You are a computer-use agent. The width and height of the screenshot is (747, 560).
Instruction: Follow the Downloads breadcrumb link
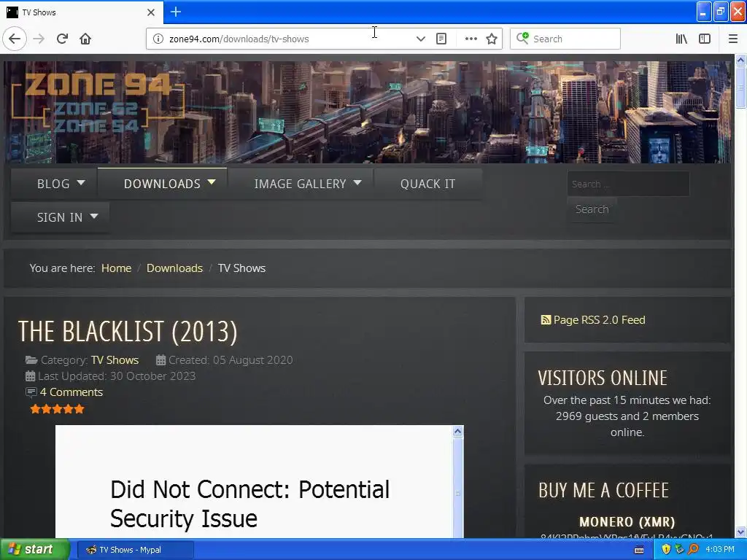(x=174, y=268)
